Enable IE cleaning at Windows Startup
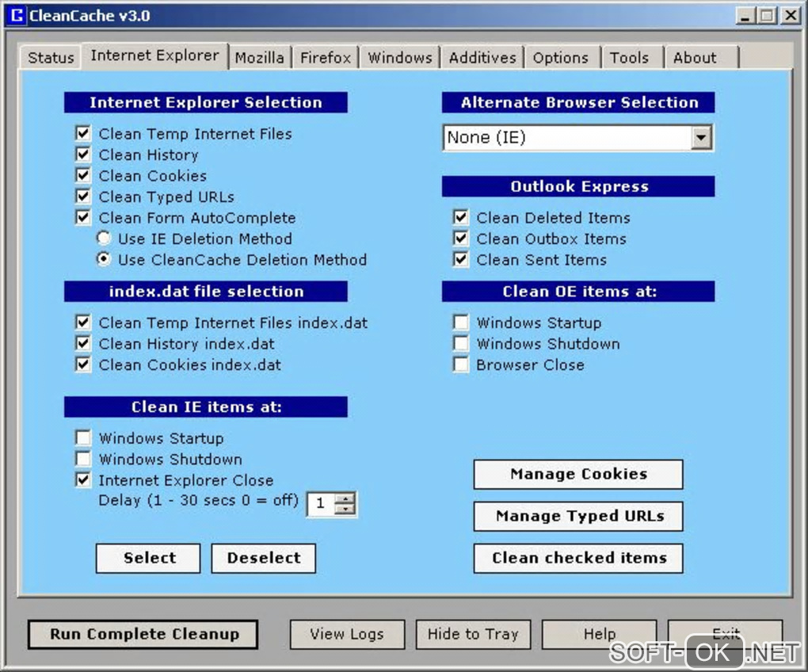Screen dimensions: 808x672 83,438
